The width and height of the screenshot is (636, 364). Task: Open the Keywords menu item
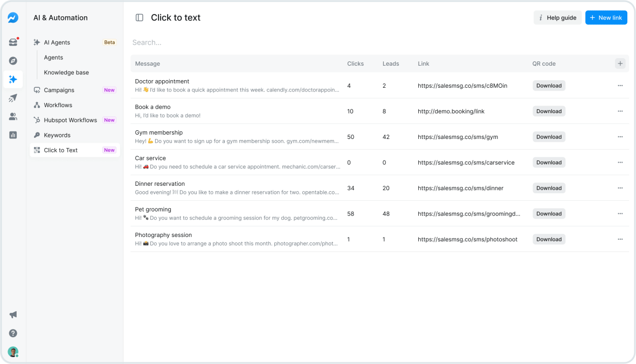point(57,135)
